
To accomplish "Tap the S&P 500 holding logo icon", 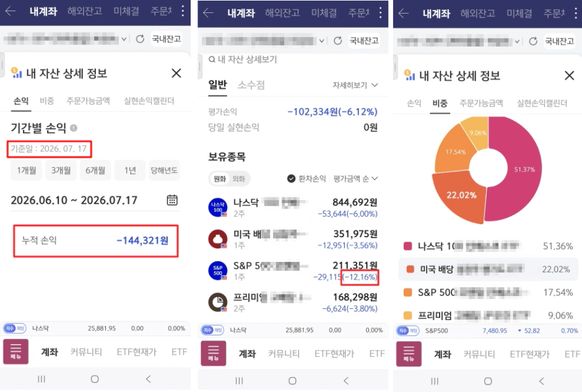I will tap(218, 270).
